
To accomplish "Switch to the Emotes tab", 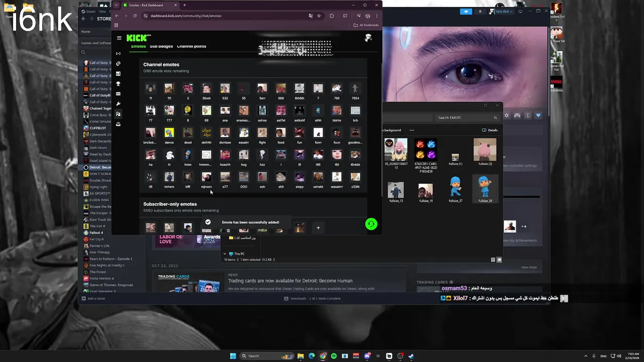I will point(138,46).
